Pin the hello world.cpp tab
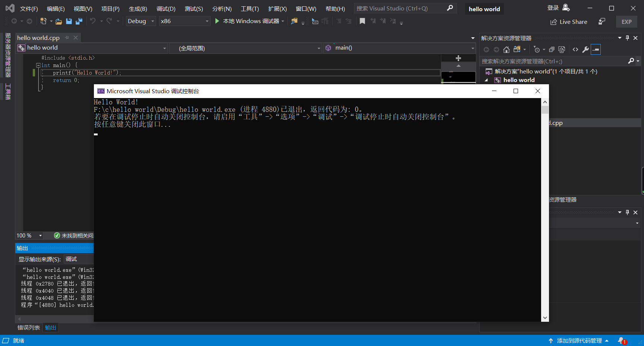Screen dimensions: 644x346 67,38
